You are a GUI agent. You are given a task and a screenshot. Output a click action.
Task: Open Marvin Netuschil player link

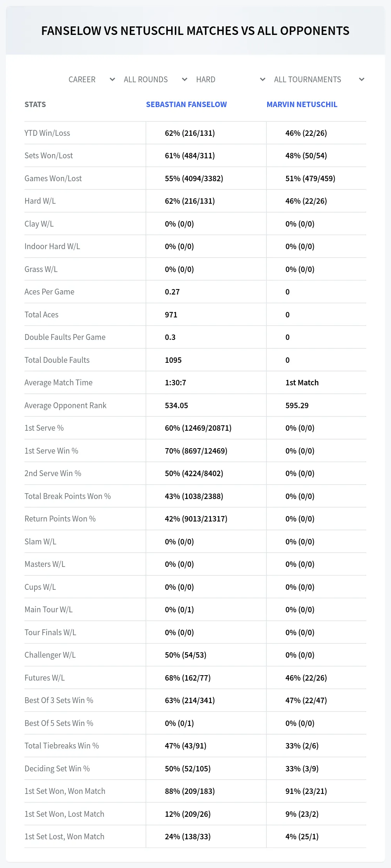click(x=302, y=104)
